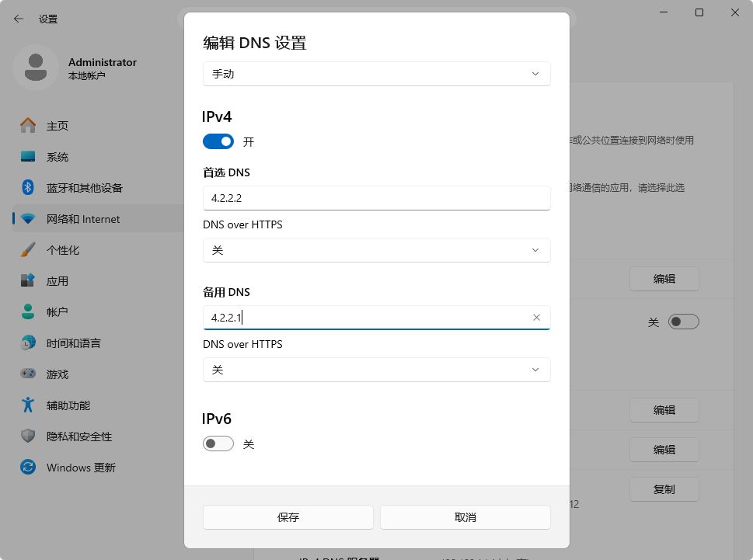Click the Accounts person icon
The image size is (753, 560).
click(28, 311)
